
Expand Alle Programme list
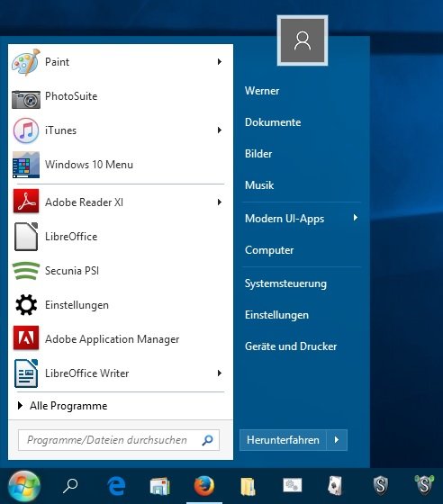[63, 406]
